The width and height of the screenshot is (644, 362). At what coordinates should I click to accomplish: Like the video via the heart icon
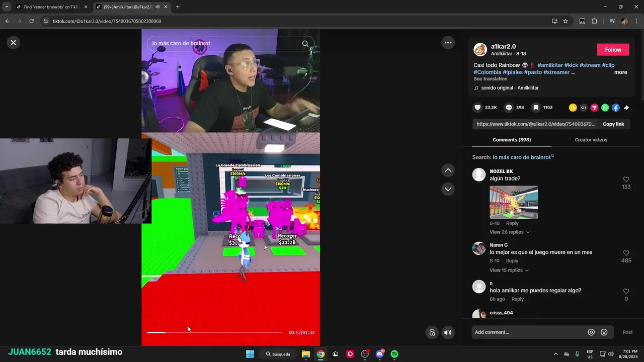point(477,108)
